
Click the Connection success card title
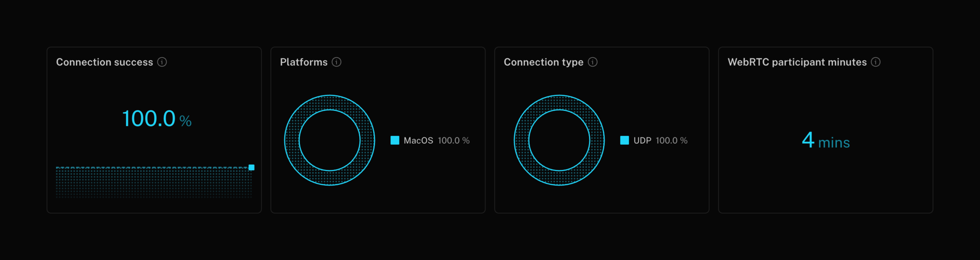pos(104,62)
